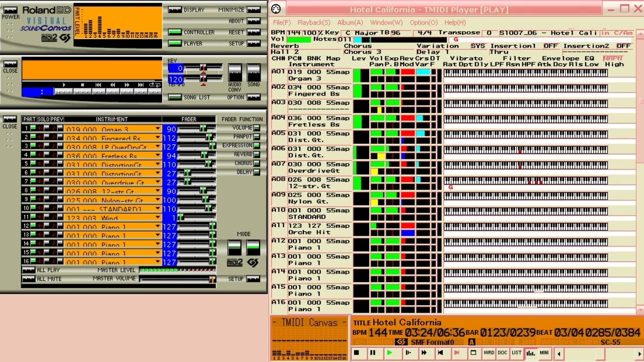Open instrument dropdown for part 2 Fingered Bs
This screenshot has width=644, height=362.
(157, 138)
